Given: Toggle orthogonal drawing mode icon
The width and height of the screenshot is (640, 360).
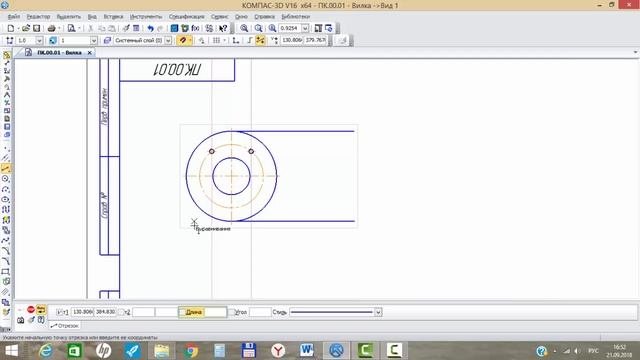Looking at the screenshot, I should tap(250, 40).
